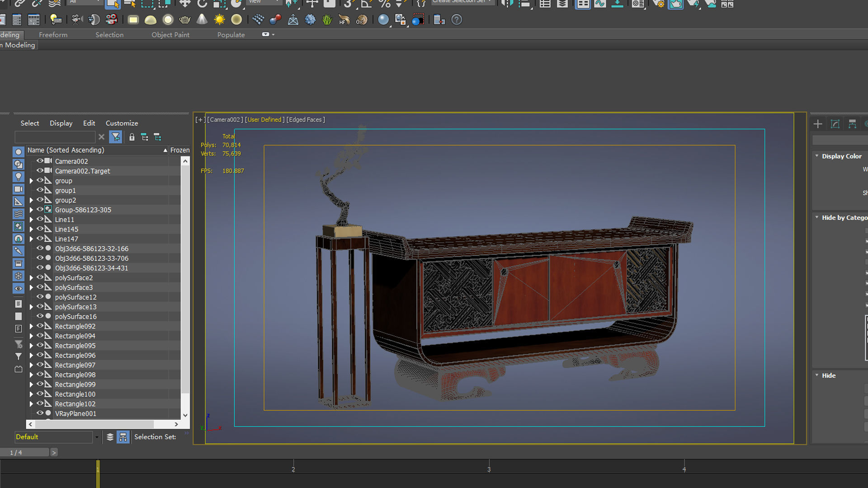This screenshot has width=868, height=488.
Task: Hide Line145 using its eye icon
Action: coord(40,229)
